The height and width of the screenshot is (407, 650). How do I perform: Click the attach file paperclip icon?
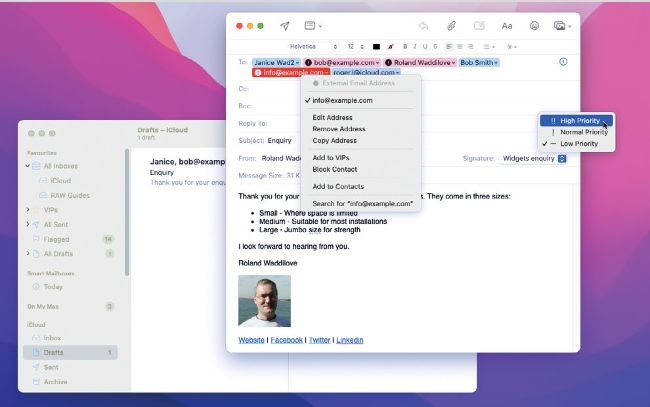pyautogui.click(x=451, y=26)
